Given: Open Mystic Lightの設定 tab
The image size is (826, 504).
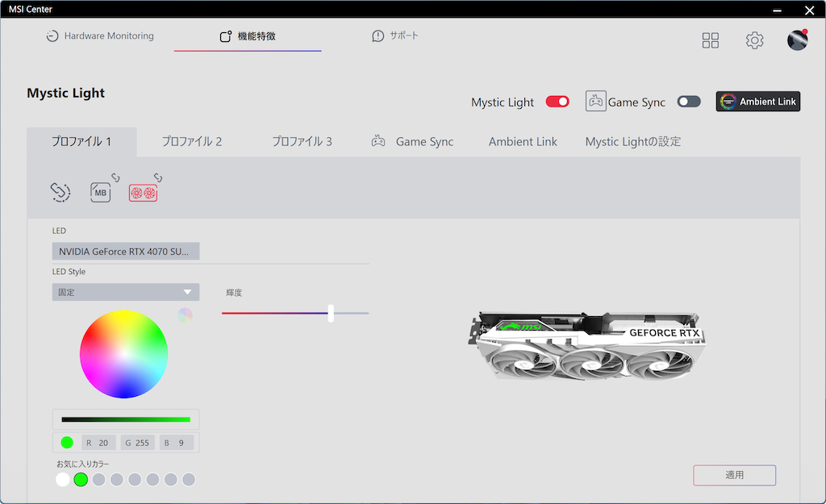Looking at the screenshot, I should tap(633, 141).
